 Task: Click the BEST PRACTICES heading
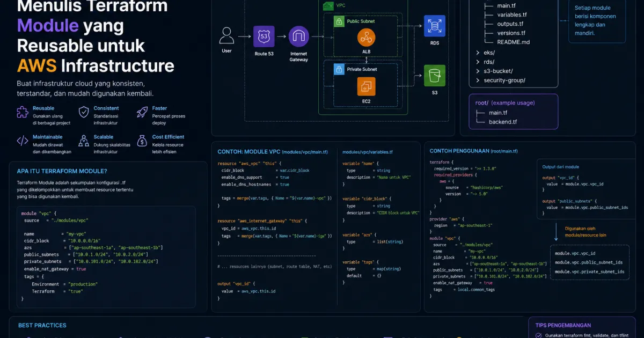(x=42, y=325)
